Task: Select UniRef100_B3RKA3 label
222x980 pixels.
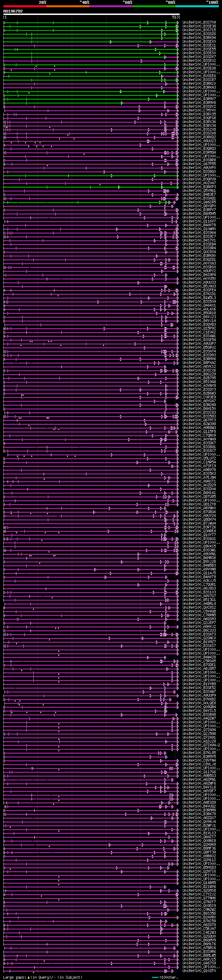Action: 199,88
